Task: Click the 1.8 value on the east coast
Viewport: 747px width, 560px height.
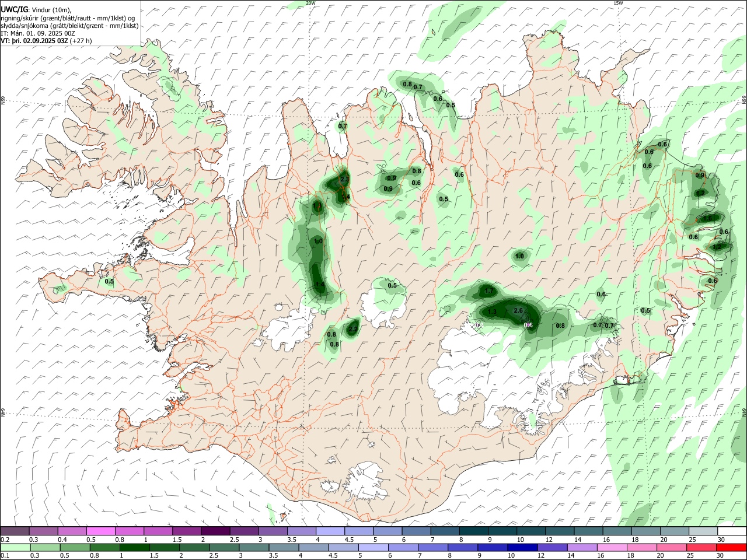Action: click(x=708, y=218)
